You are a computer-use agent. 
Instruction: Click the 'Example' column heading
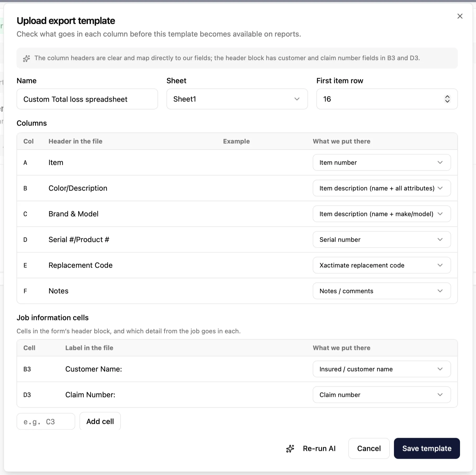[x=236, y=141]
